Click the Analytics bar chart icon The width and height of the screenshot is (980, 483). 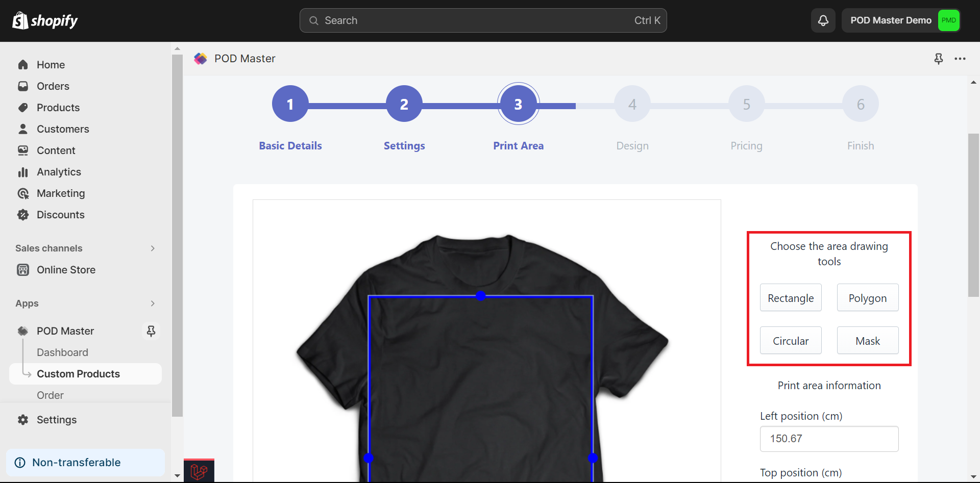(23, 172)
